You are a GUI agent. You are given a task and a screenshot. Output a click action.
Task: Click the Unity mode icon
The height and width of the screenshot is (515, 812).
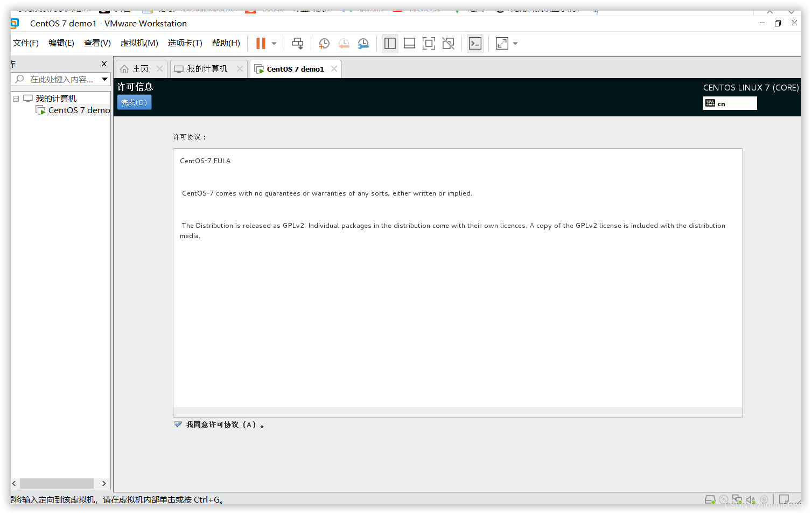pos(448,44)
